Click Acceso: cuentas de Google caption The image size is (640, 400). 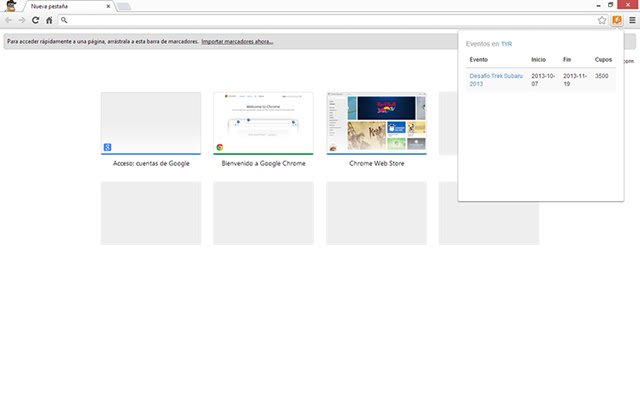[151, 163]
